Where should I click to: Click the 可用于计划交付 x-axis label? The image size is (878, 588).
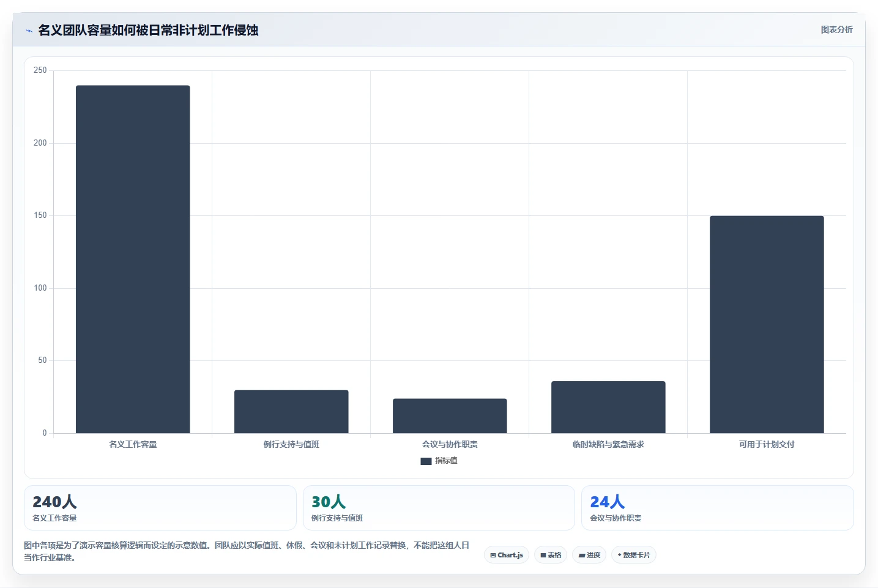(767, 444)
